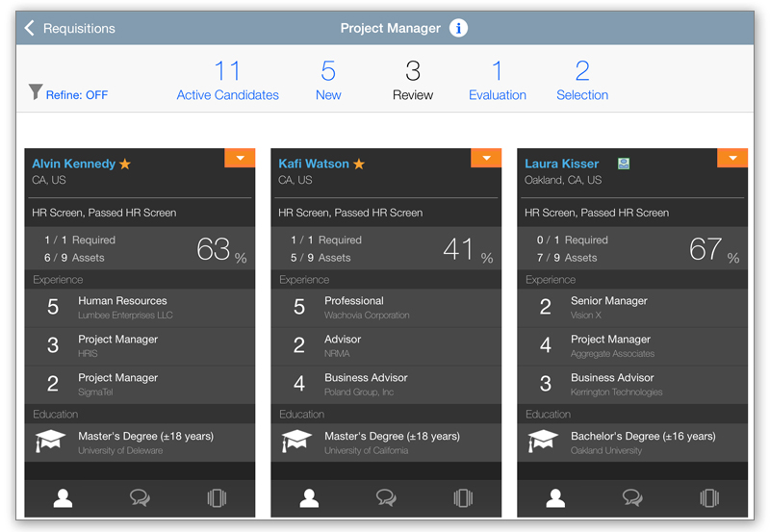Toggle Kafi Watson's favorite star
Screen dimensions: 770x532
(x=359, y=164)
